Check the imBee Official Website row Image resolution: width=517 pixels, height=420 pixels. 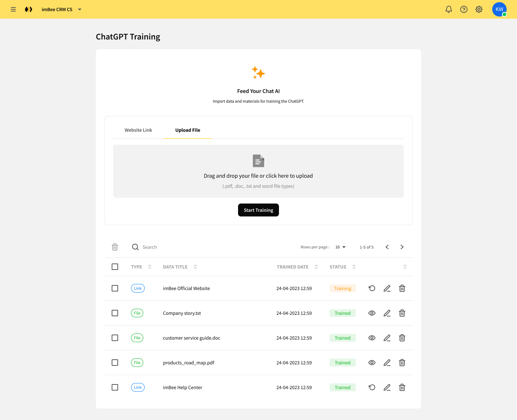(x=115, y=288)
